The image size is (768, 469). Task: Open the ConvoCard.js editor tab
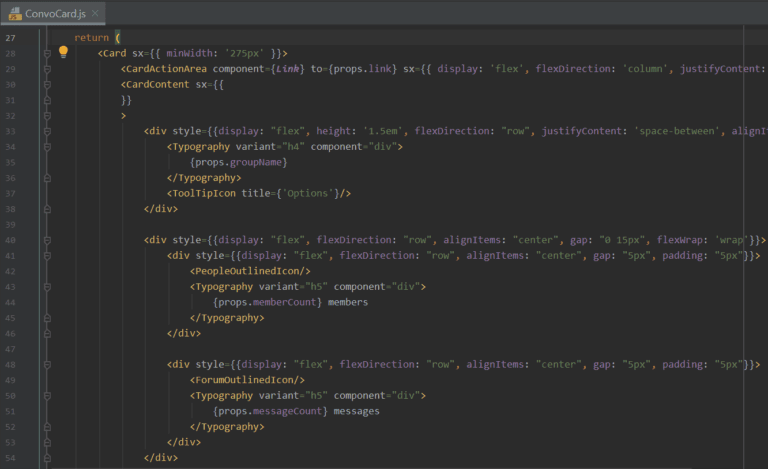[x=53, y=13]
